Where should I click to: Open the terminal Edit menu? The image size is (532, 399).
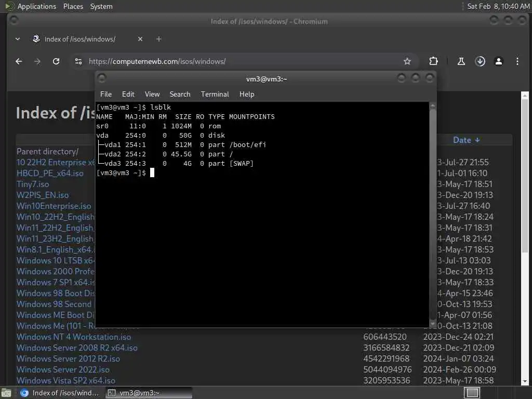(x=128, y=95)
